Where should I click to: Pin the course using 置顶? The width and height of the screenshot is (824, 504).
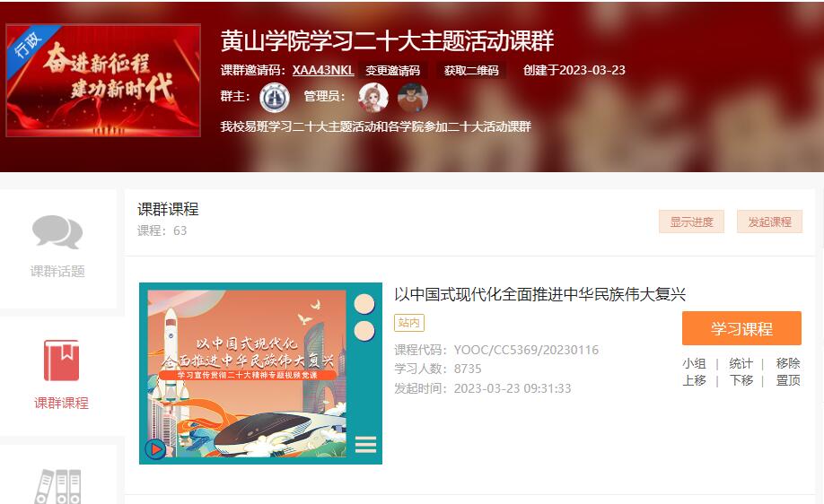[788, 380]
